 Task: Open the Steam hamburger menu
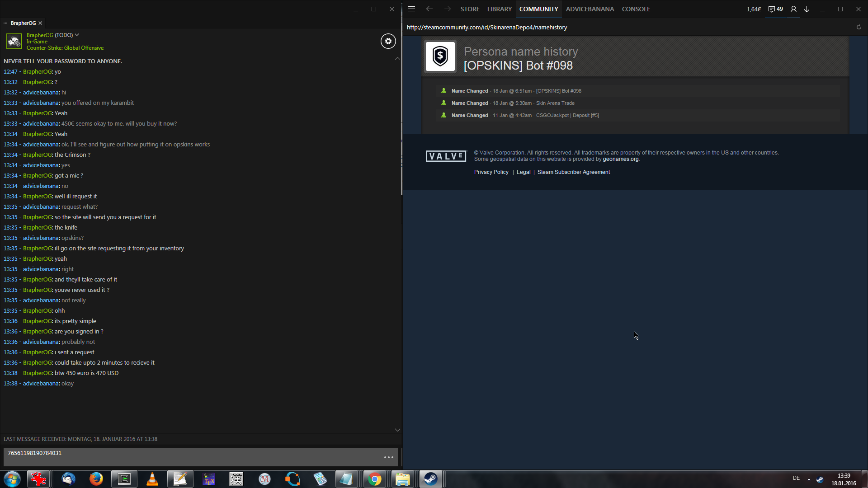(411, 9)
